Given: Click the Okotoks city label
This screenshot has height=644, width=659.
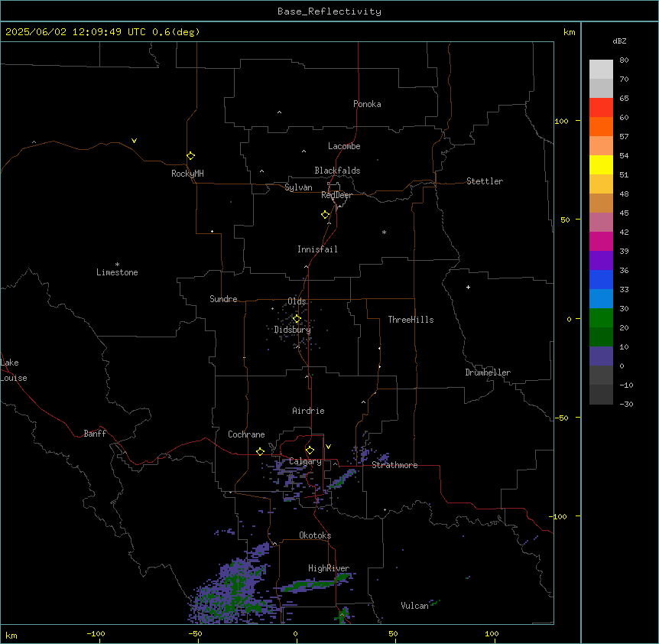Looking at the screenshot, I should tap(315, 535).
